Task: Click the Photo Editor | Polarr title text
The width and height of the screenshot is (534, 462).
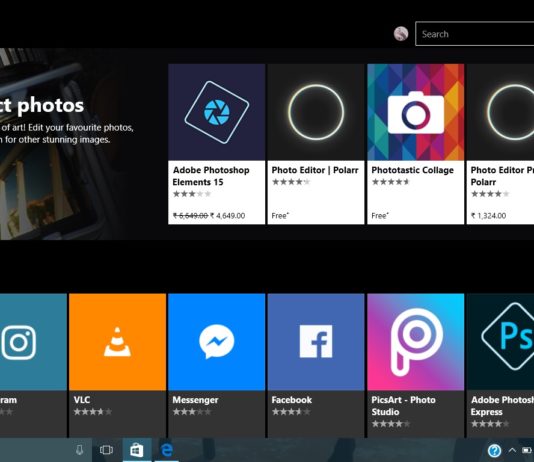Action: pos(315,170)
